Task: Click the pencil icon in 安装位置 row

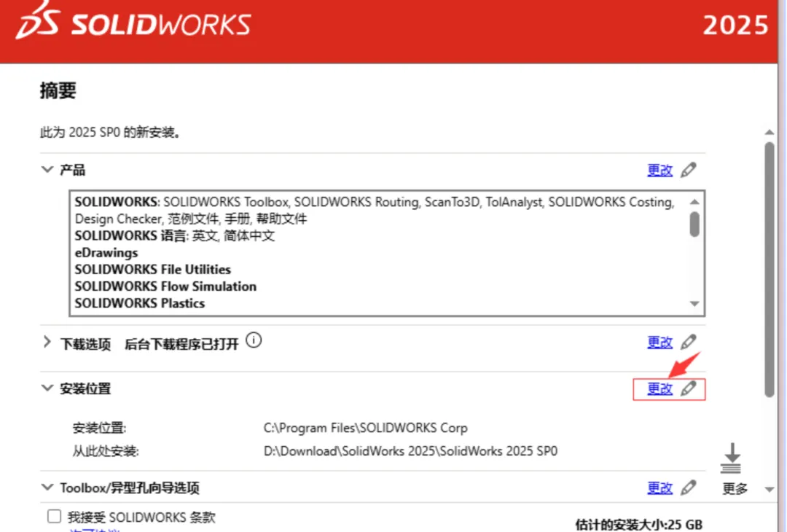Action: pos(689,388)
